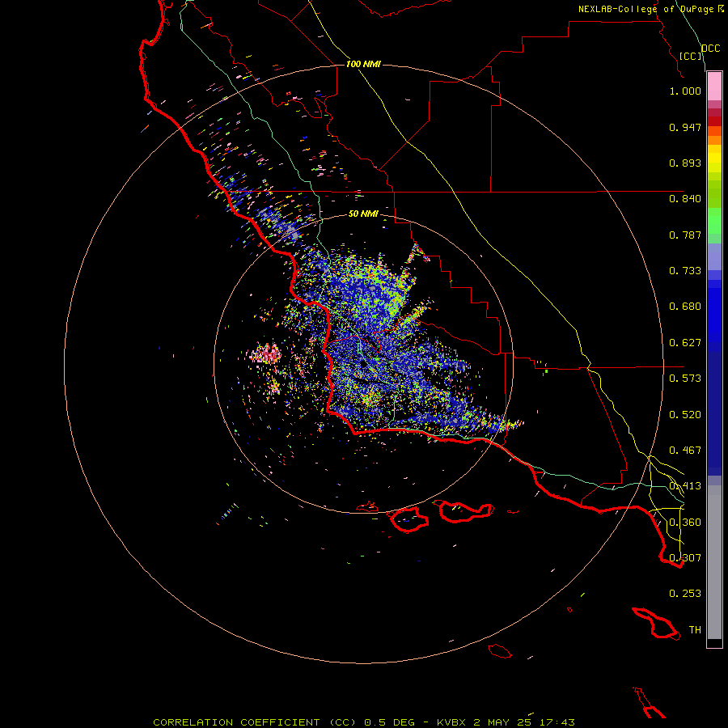Click the 0.947 legend value
This screenshot has width=728, height=728.
point(685,127)
